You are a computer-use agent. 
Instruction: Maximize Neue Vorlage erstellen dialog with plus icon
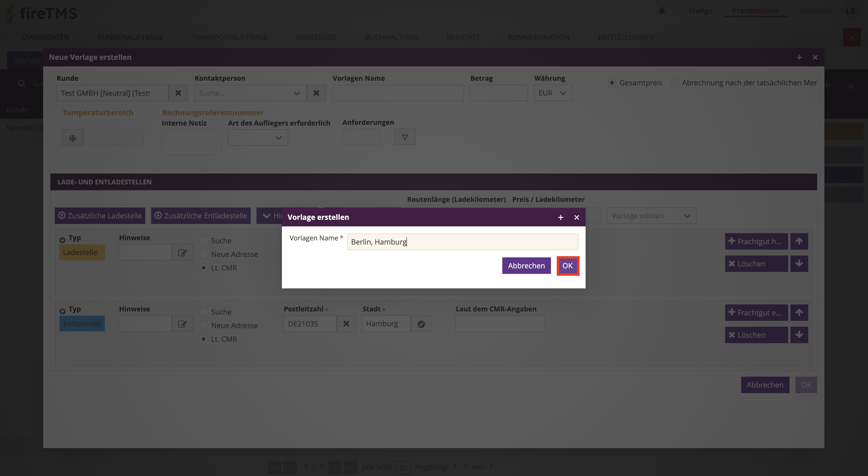(799, 58)
